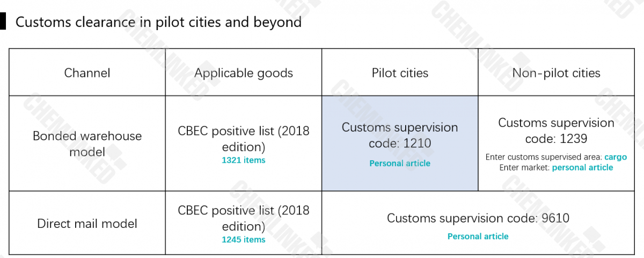The image size is (644, 258).
Task: Click 'Enter customs supervised area' label
Action: [544, 157]
